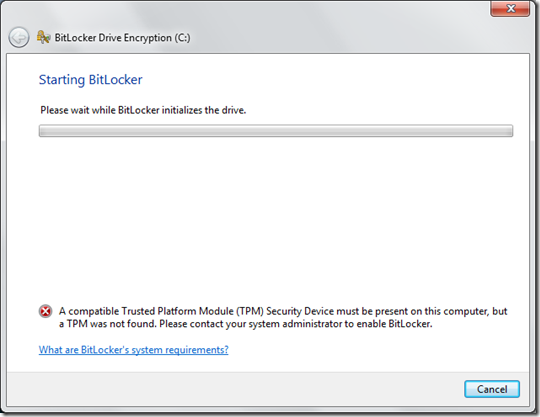Click the "(C:)" drive label in title
540x417 pixels.
(x=182, y=38)
